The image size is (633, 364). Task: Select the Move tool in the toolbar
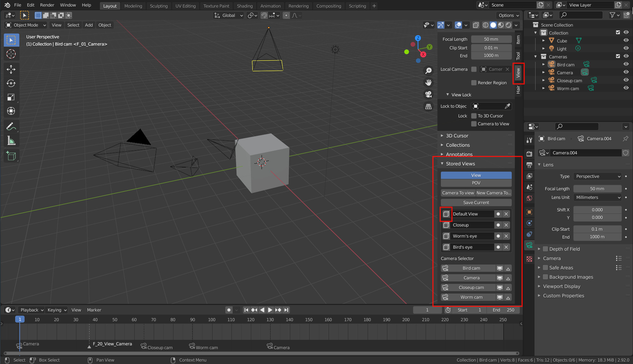coord(11,69)
